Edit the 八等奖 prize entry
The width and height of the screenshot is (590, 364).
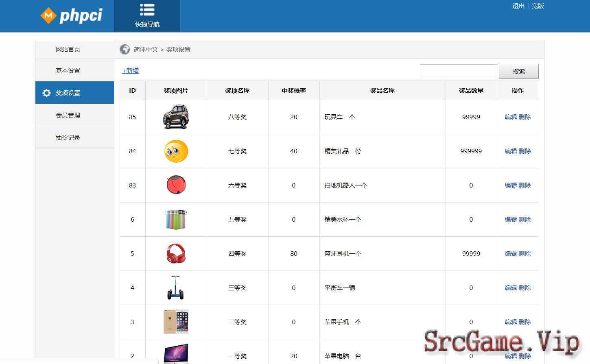510,117
